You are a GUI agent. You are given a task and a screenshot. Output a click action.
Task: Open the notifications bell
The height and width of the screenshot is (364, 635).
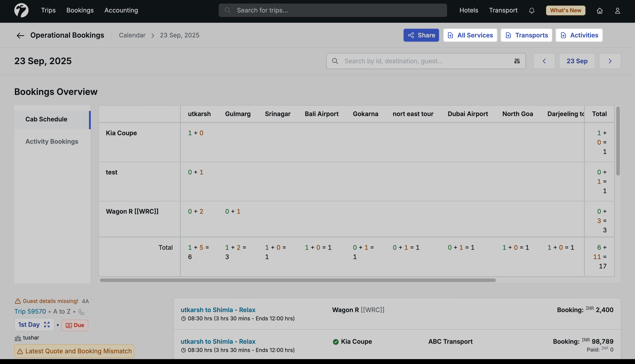(x=532, y=10)
